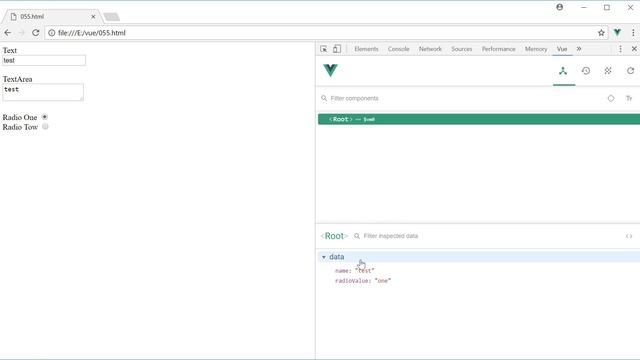Viewport: 640px width, 360px height.
Task: Toggle the format component names icon
Action: (x=629, y=98)
